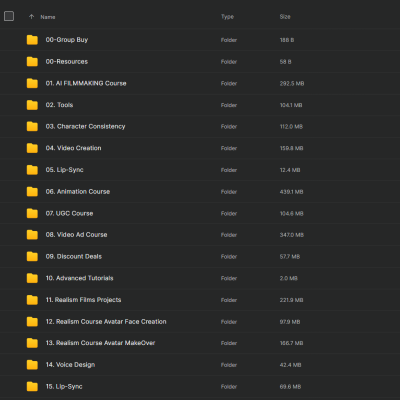This screenshot has width=400, height=400.
Task: Click the 221.9 MB size value
Action: [291, 300]
